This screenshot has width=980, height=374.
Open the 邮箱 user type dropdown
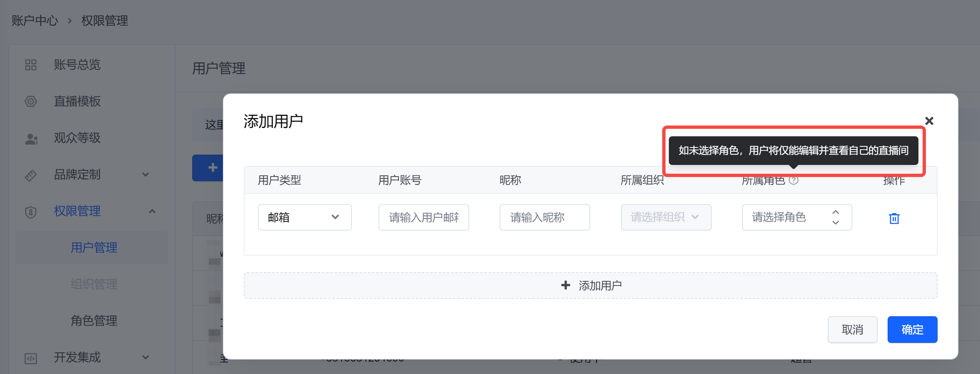[305, 217]
